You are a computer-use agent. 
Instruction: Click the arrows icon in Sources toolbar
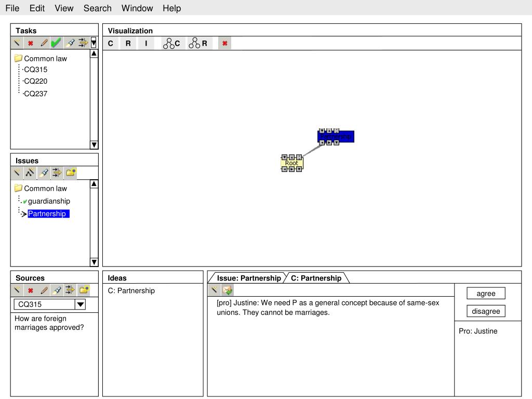(x=70, y=290)
